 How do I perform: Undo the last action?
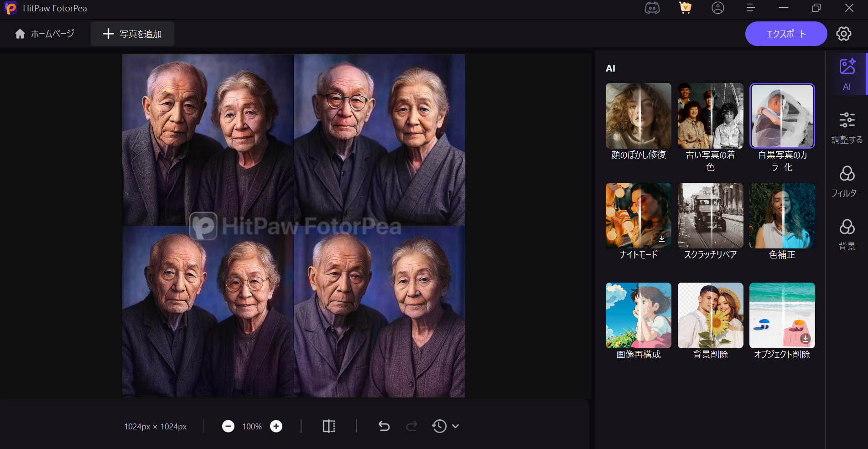pyautogui.click(x=384, y=426)
